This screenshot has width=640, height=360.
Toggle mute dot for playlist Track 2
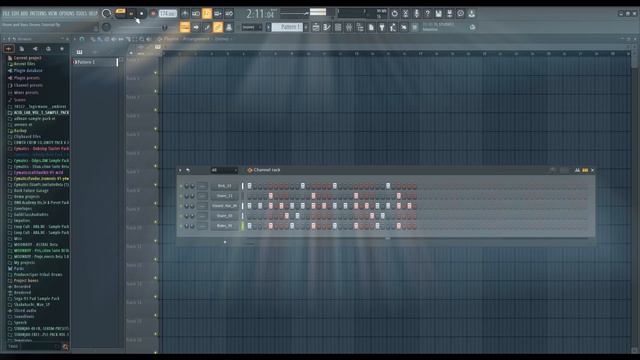click(156, 91)
